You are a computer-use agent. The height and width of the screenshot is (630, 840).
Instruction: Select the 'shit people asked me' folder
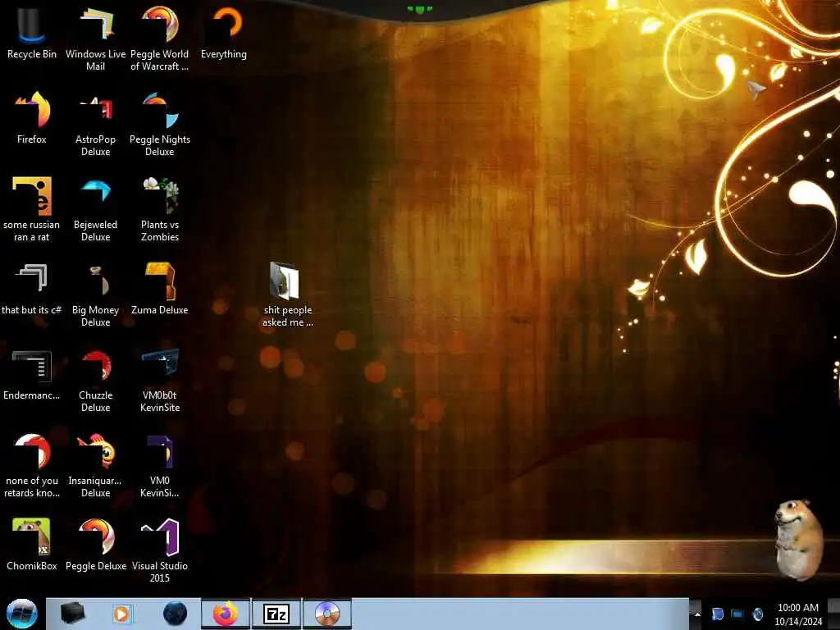pos(287,294)
